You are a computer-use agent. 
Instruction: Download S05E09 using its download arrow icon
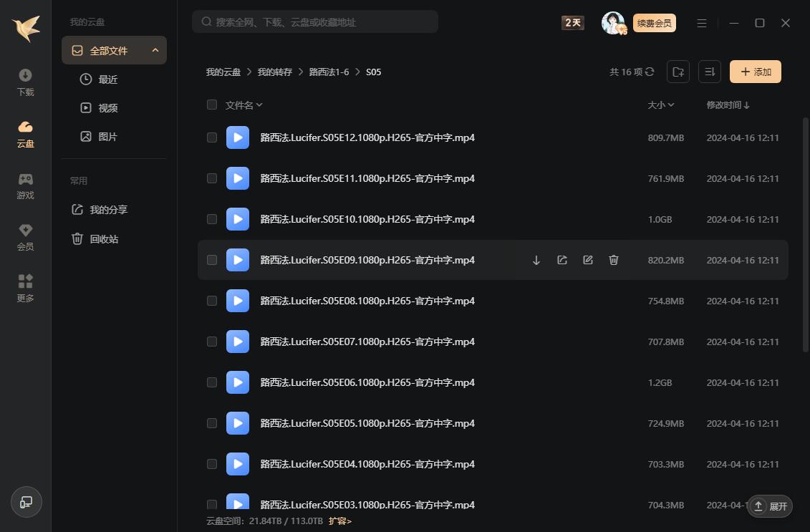coord(536,260)
